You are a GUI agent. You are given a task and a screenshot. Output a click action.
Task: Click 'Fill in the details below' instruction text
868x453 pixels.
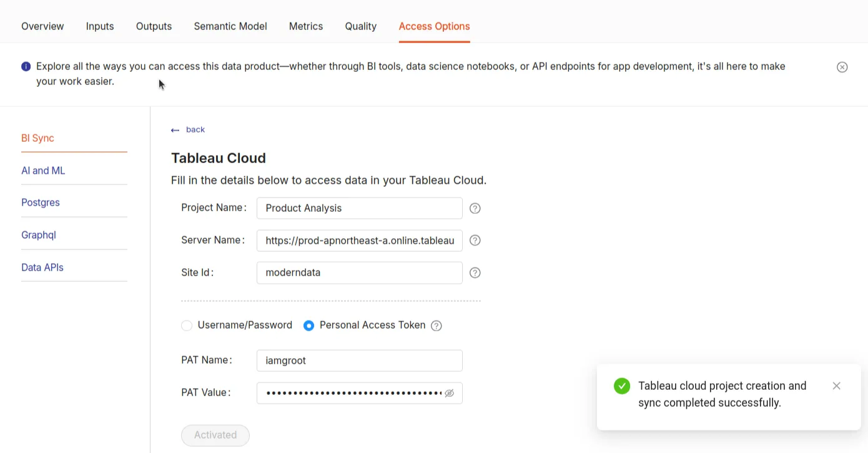click(328, 181)
